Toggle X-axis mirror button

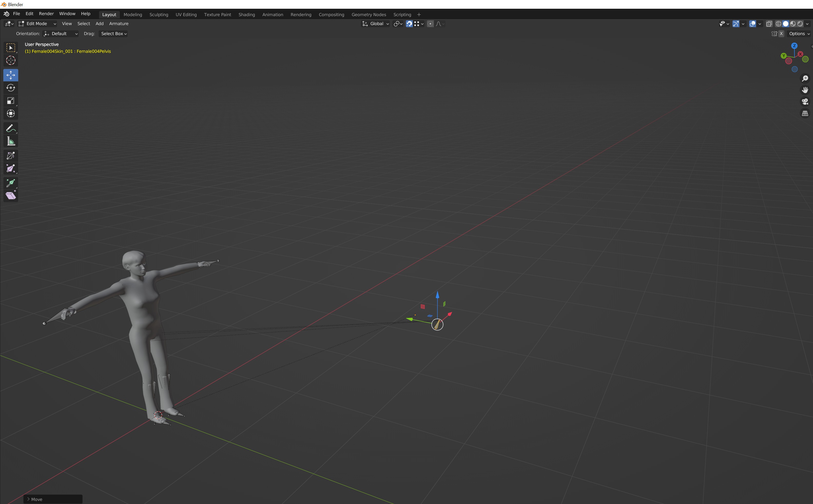[x=781, y=34]
